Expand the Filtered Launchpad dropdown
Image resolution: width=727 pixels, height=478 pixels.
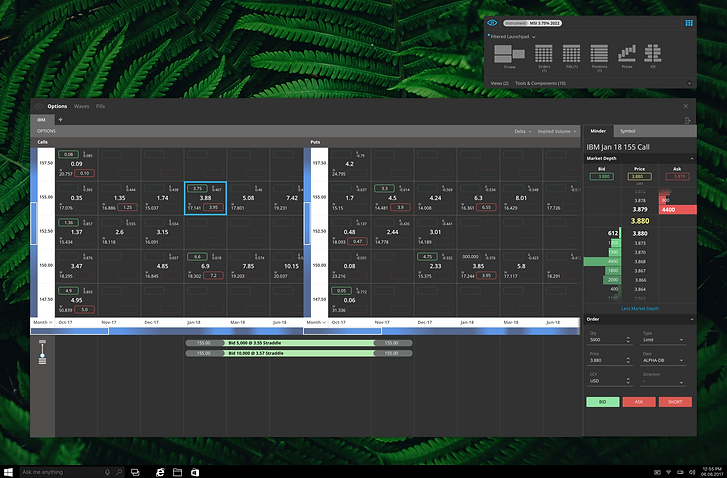click(513, 37)
